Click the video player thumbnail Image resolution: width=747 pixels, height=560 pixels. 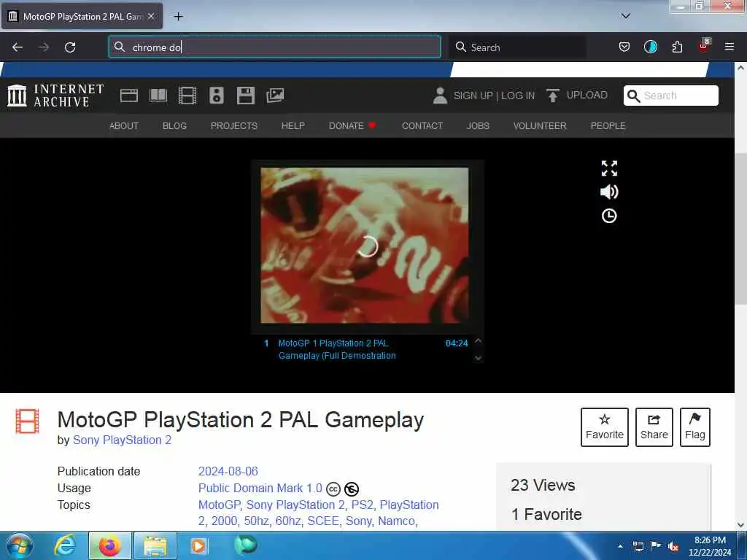365,245
